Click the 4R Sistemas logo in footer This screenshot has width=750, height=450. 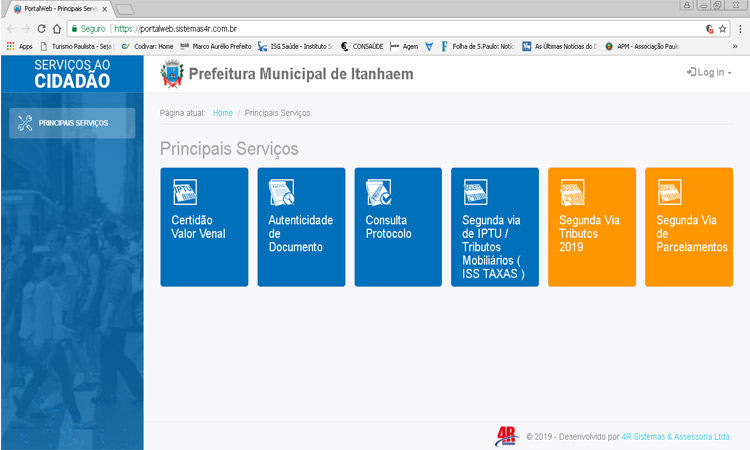pos(507,435)
